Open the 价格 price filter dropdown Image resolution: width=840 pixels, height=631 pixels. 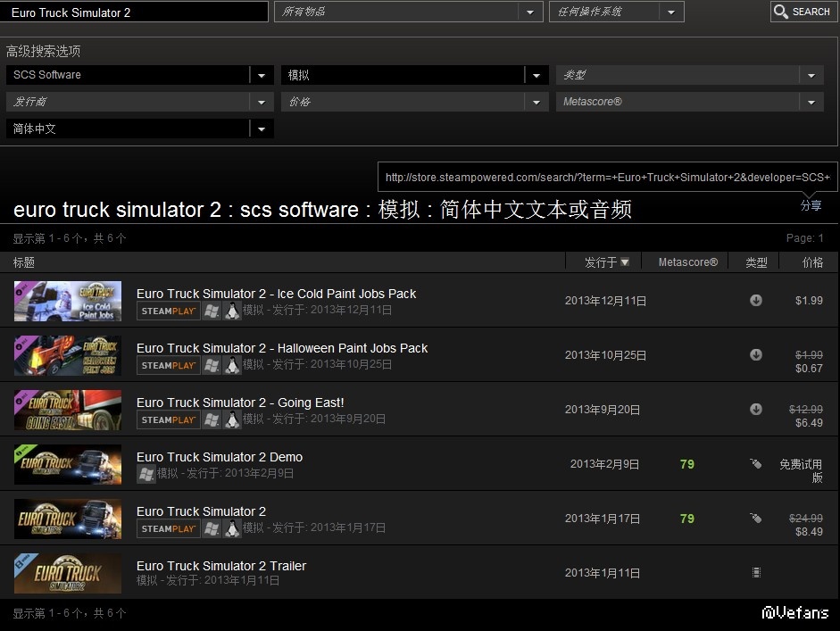[536, 103]
